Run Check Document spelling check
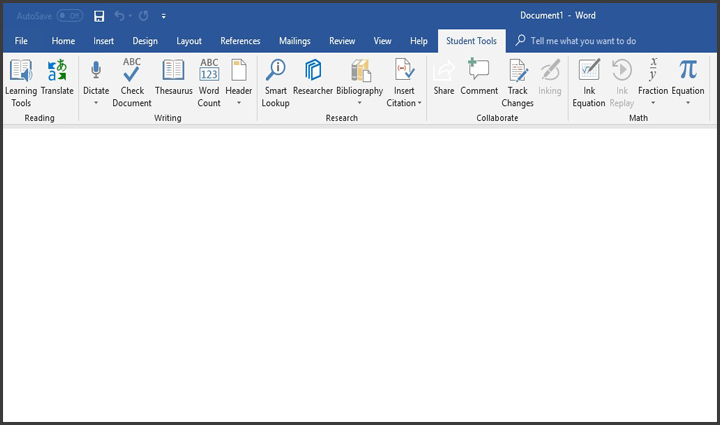The height and width of the screenshot is (425, 720). click(x=132, y=83)
